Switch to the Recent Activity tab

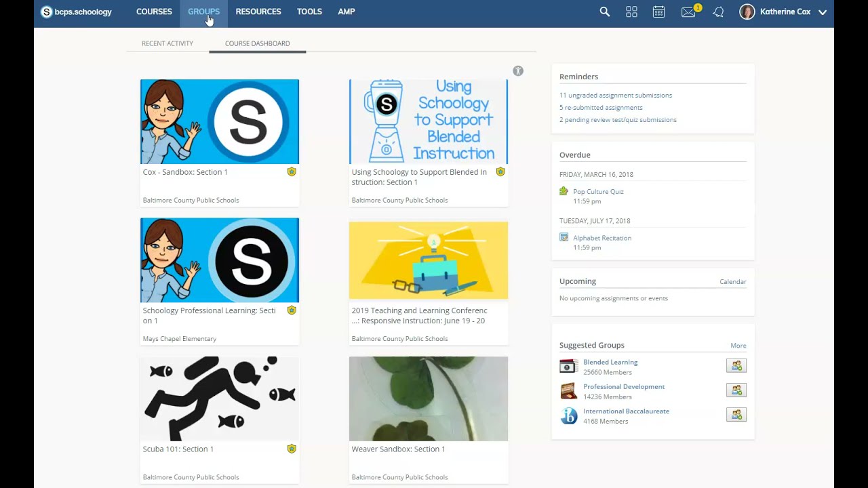click(167, 43)
